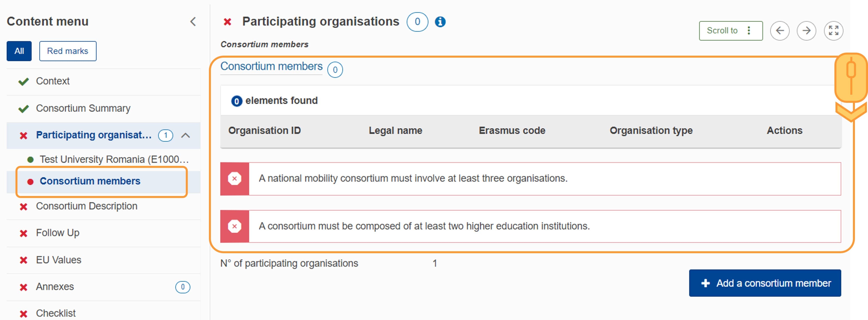868x320 pixels.
Task: Click the red X beside EU Values
Action: point(23,260)
